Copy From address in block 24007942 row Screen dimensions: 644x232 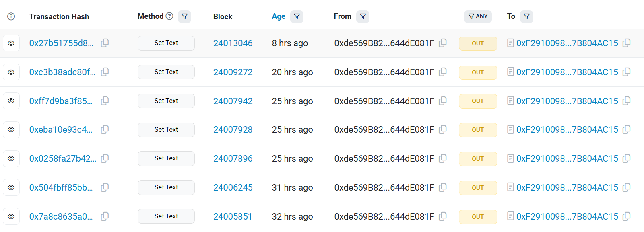coord(443,101)
